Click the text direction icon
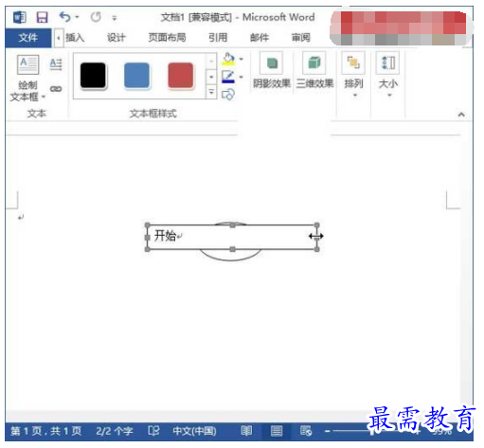Image resolution: width=484 pixels, height=448 pixels. click(56, 64)
